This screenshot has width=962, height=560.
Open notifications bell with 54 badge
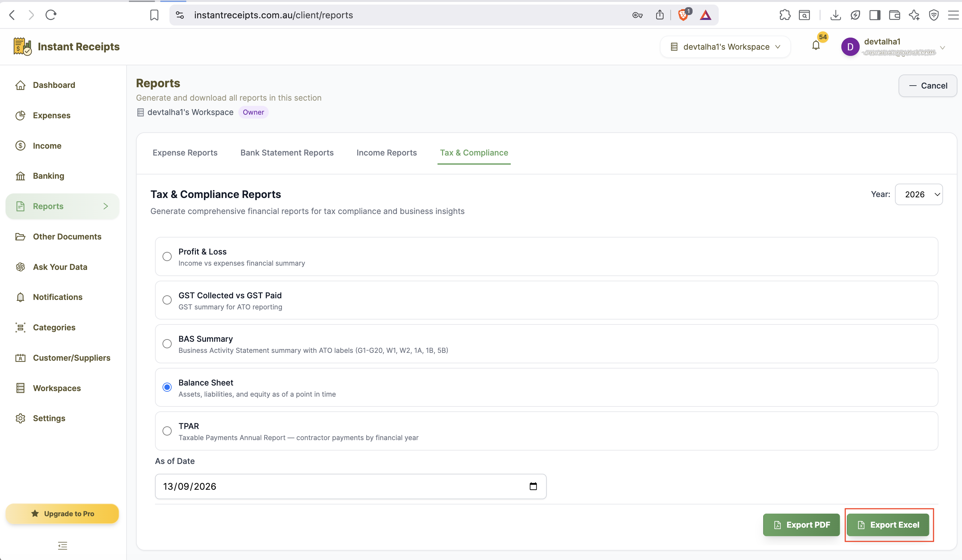pos(816,45)
